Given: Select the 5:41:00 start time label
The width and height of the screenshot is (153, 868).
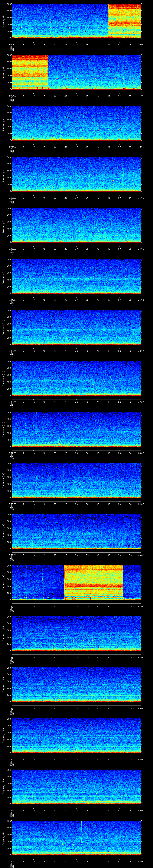Looking at the screenshot, I should (12, 657).
